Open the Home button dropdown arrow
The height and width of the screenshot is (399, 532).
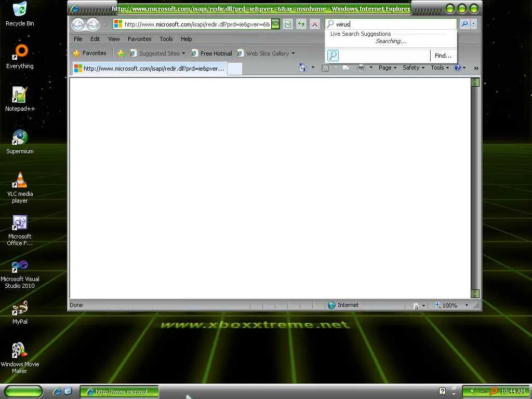click(313, 68)
